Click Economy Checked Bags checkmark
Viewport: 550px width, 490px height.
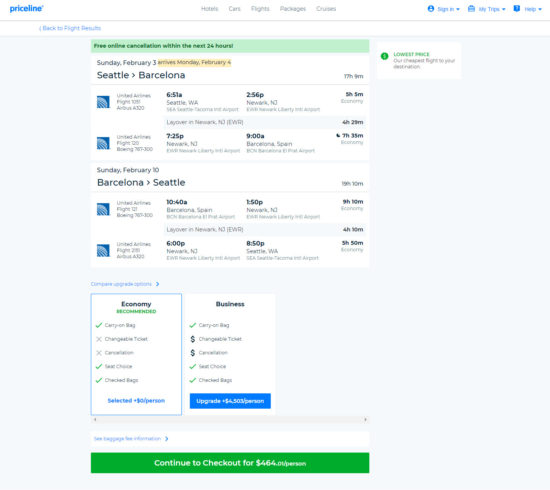point(99,380)
